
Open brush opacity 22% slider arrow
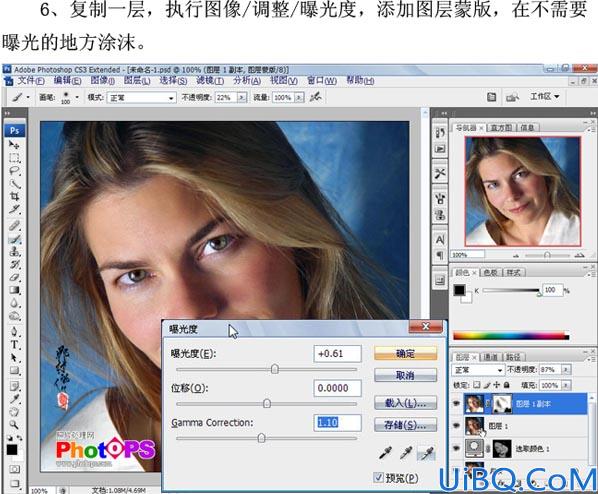point(242,98)
